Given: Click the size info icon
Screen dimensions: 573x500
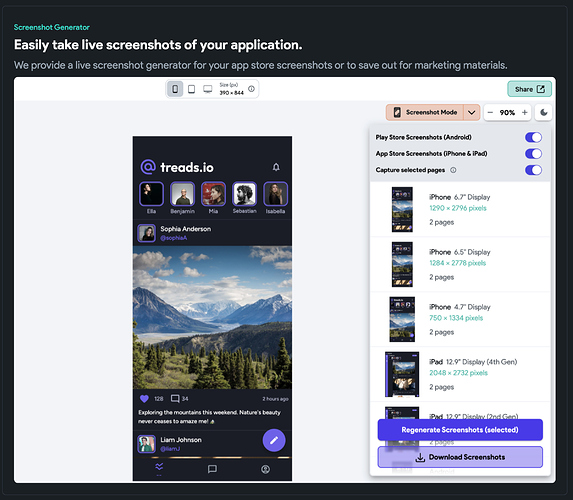Looking at the screenshot, I should pyautogui.click(x=251, y=88).
